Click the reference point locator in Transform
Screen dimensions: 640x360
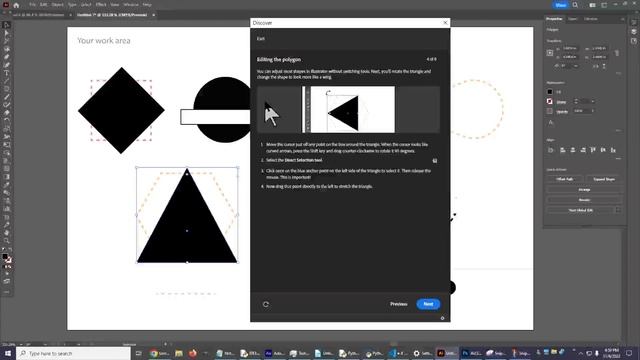(550, 53)
